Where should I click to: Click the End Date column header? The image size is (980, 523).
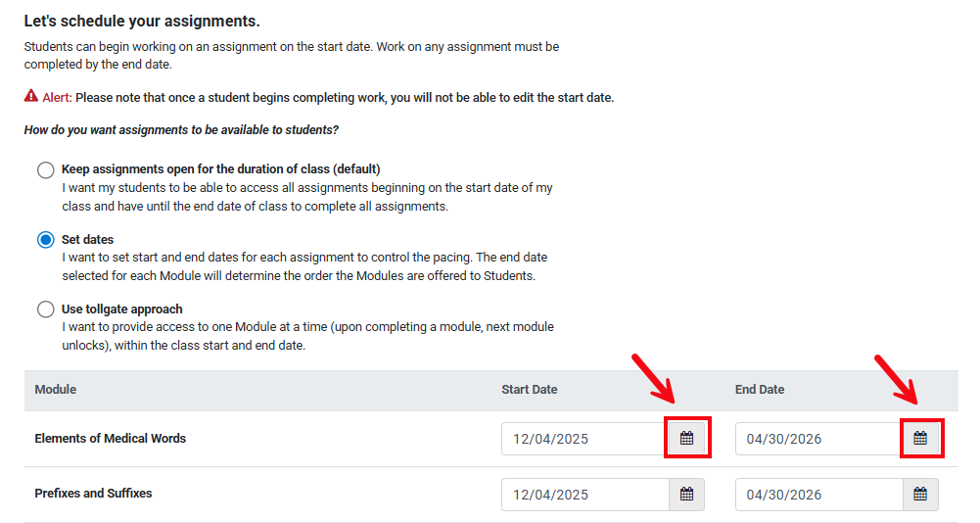(760, 390)
